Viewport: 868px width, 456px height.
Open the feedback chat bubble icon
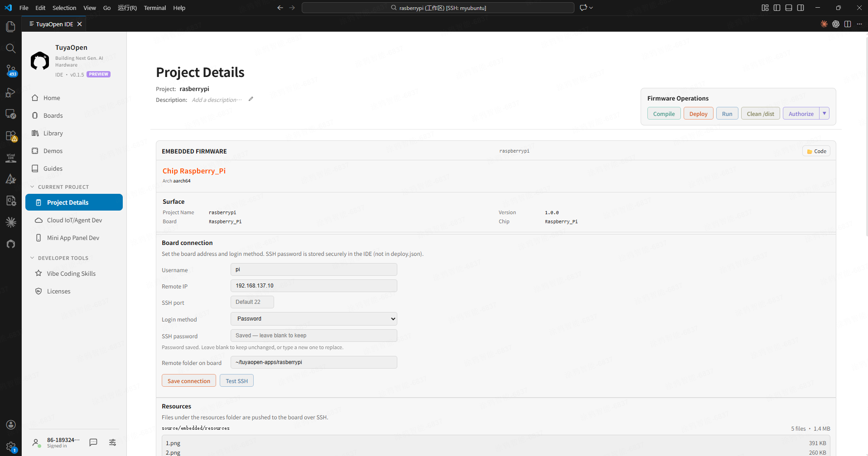[x=93, y=442]
